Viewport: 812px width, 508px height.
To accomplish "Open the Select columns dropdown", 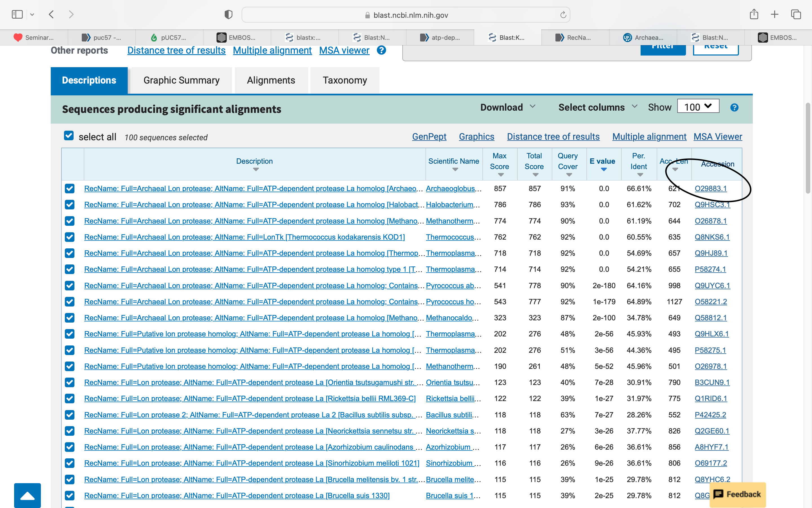I will pyautogui.click(x=598, y=107).
